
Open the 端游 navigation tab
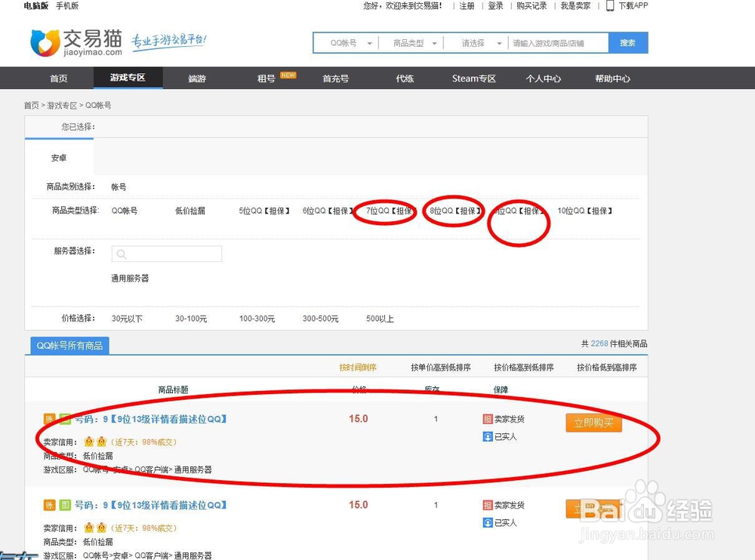pyautogui.click(x=197, y=78)
